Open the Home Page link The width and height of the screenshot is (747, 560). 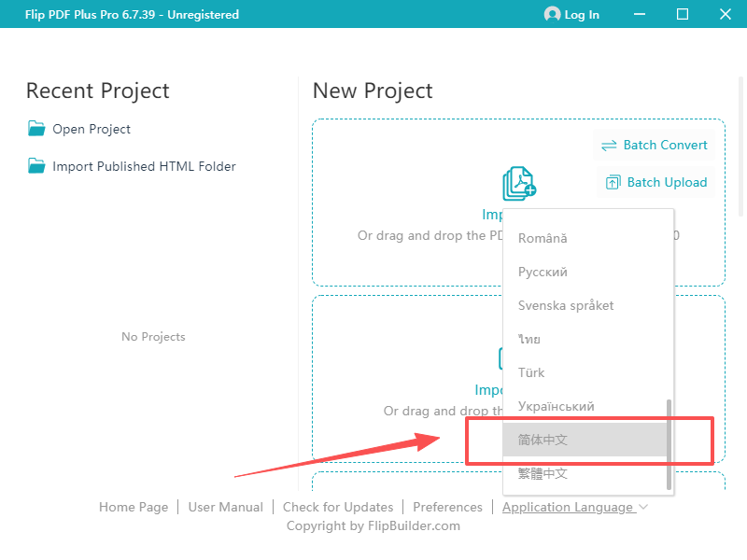(x=134, y=507)
